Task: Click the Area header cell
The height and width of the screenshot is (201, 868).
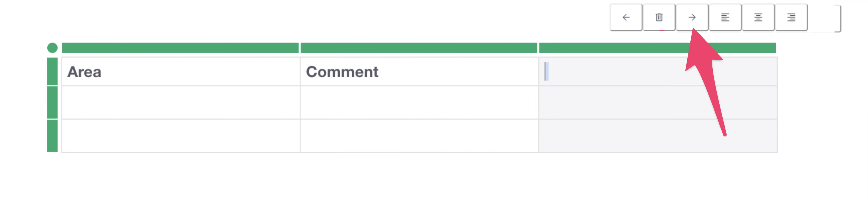Action: point(181,71)
